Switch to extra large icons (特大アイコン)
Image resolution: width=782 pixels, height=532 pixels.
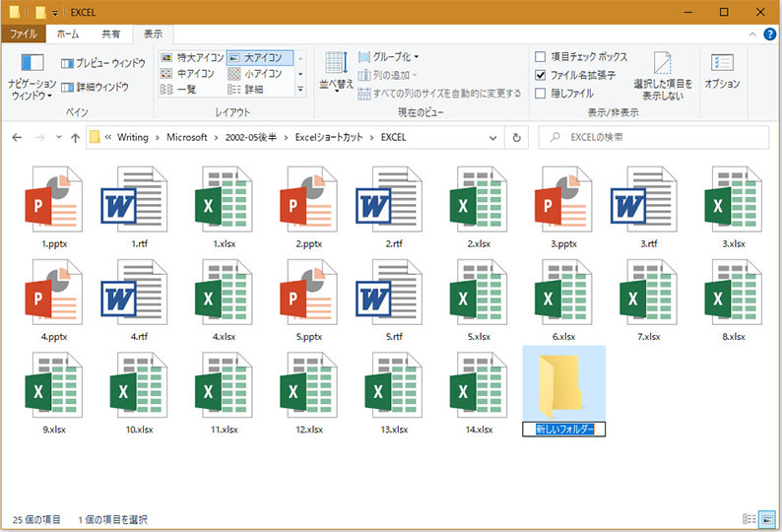[192, 57]
